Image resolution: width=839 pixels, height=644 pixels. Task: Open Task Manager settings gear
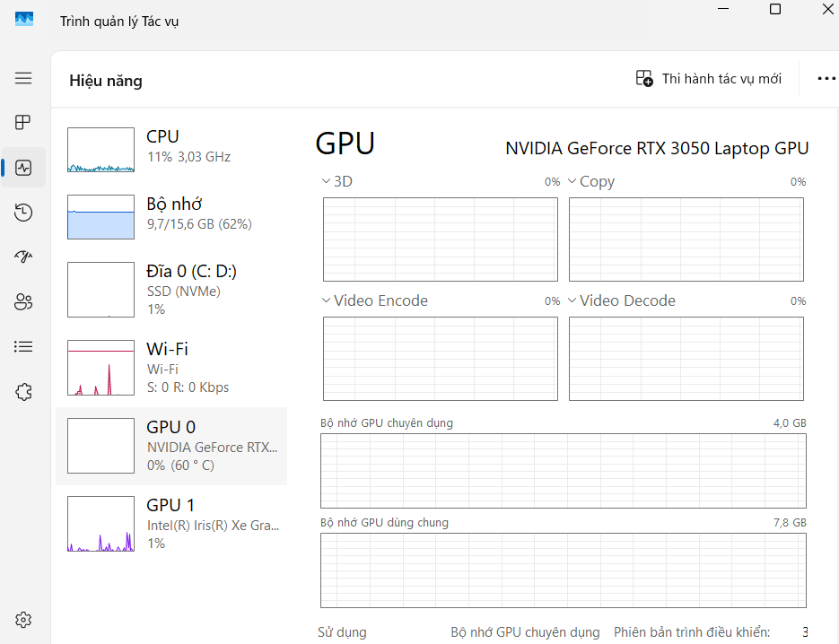tap(23, 620)
